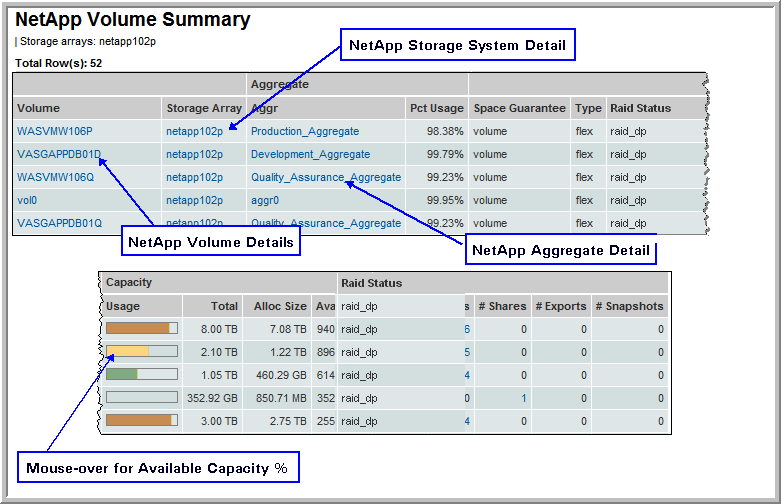Open the vol0 volume link
This screenshot has width=782, height=504.
point(28,200)
